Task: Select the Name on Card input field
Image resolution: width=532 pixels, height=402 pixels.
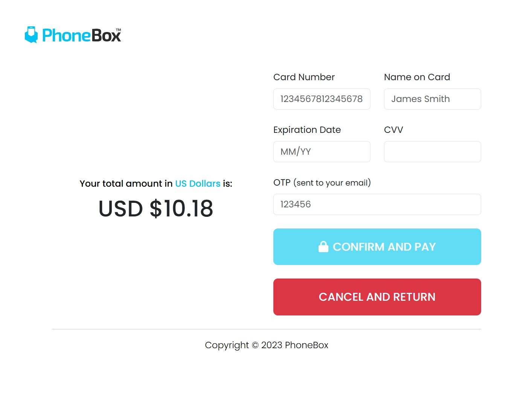Action: tap(432, 99)
